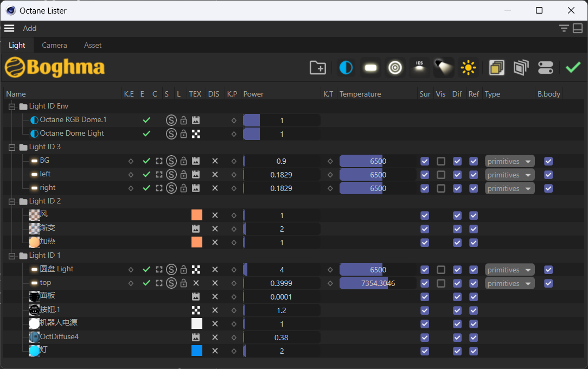Uncheck Ref checkbox for 风 row
The width and height of the screenshot is (588, 369).
(x=474, y=215)
